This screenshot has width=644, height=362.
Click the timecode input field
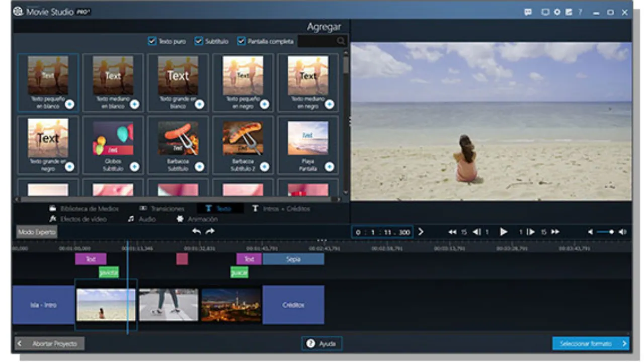tap(382, 232)
